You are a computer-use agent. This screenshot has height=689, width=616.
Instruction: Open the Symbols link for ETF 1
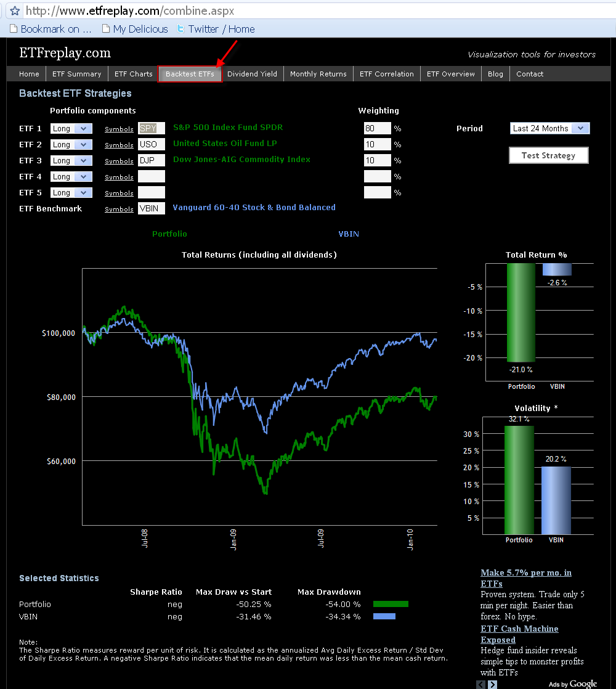tap(119, 129)
